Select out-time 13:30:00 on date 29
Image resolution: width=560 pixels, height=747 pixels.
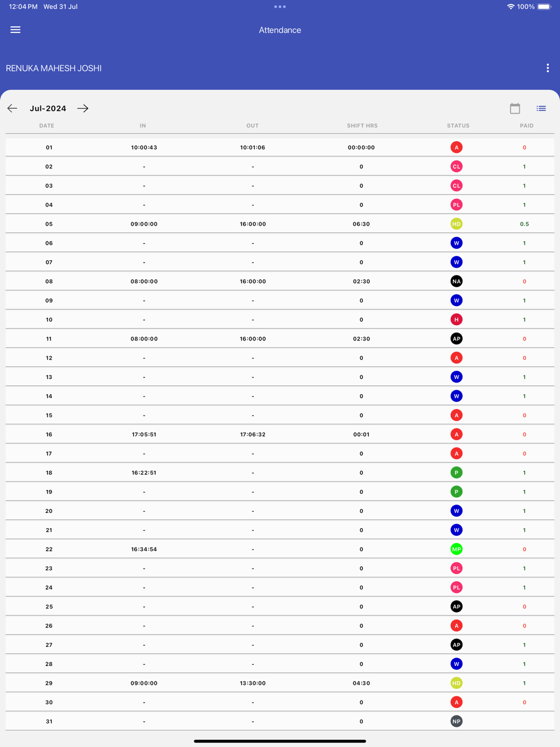click(x=253, y=683)
